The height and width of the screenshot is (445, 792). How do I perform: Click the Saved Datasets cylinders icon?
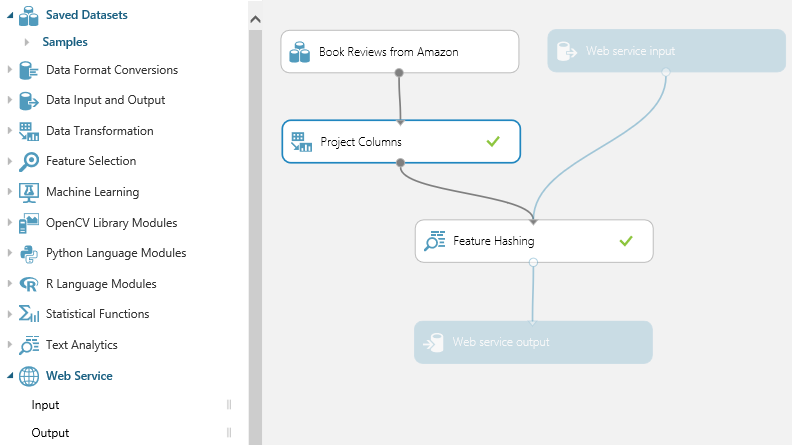29,16
